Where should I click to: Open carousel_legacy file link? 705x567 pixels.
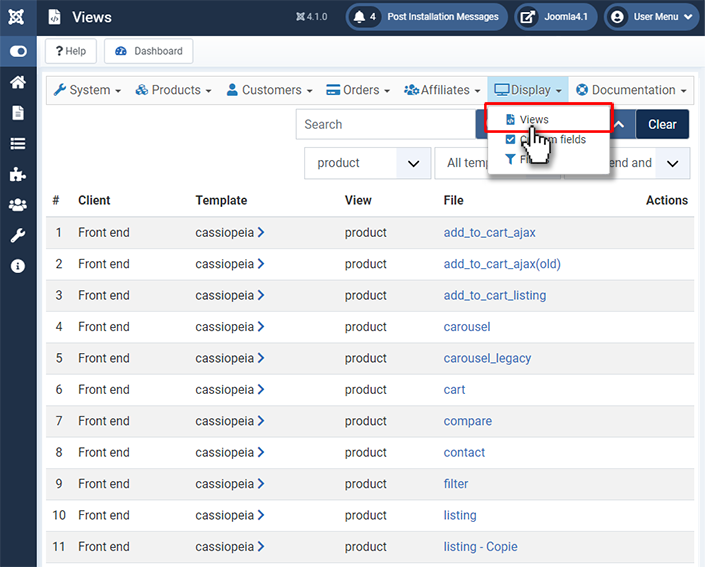point(487,358)
